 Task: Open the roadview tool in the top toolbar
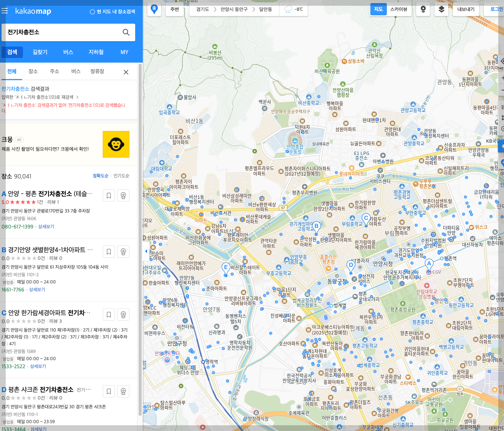coord(423,9)
